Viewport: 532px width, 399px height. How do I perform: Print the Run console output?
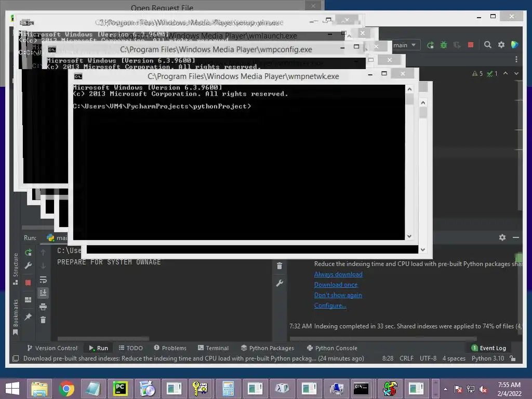pos(43,307)
